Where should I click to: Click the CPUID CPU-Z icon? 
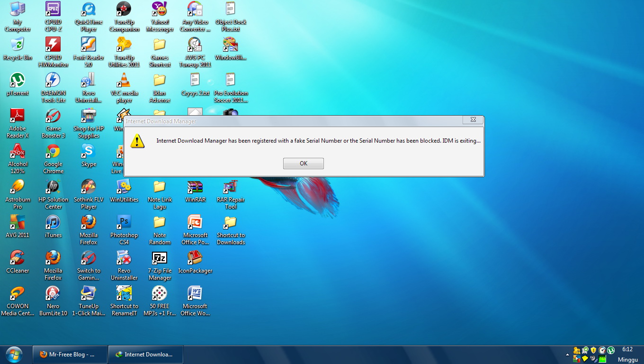coord(53,17)
